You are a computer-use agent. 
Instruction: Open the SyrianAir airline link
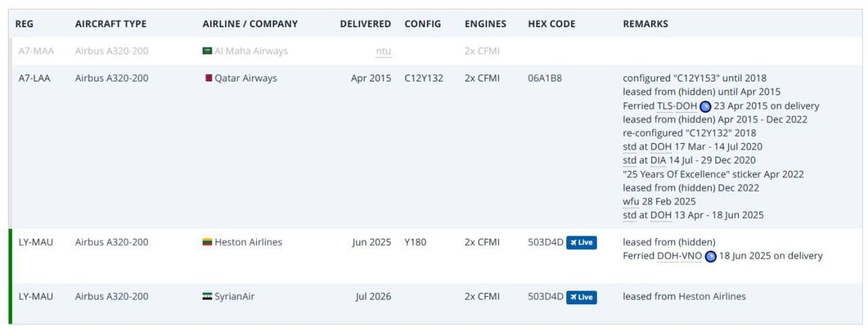click(235, 297)
